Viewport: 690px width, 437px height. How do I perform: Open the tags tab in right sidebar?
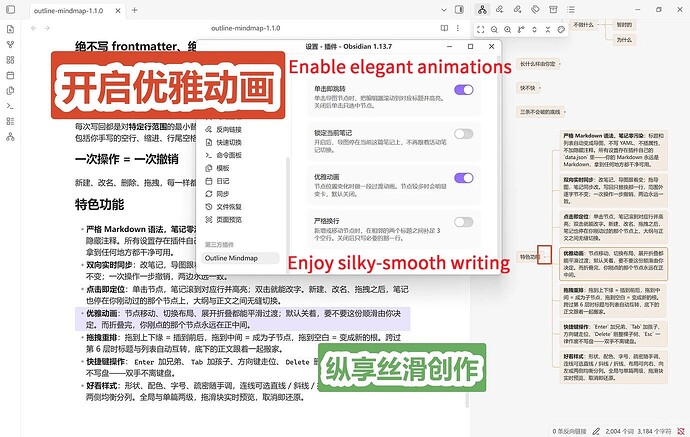(535, 9)
